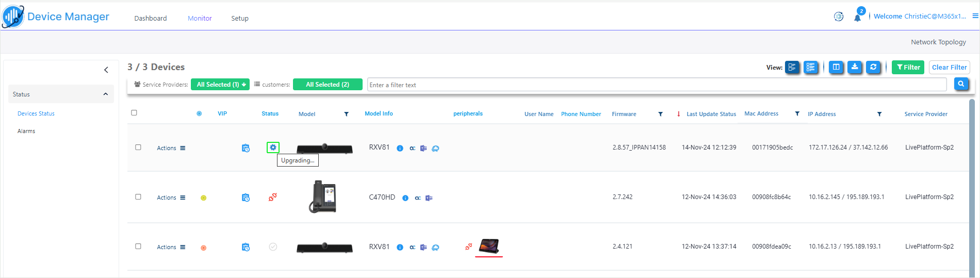Open Service Providers All Selected (1) dropdown
The image size is (980, 278).
[x=220, y=84]
